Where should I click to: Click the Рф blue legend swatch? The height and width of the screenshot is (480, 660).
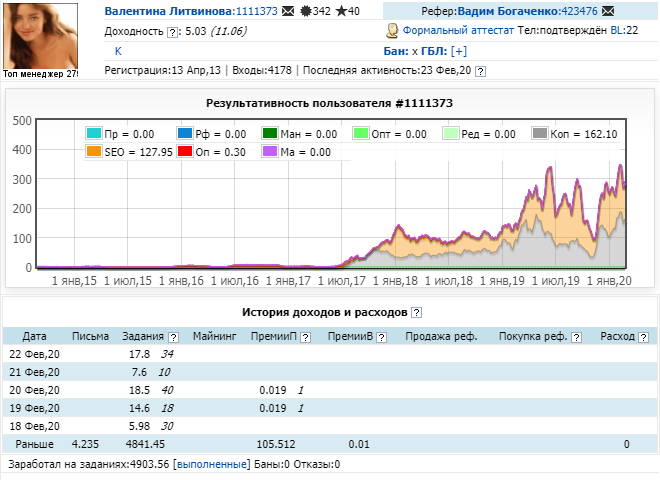click(x=185, y=133)
